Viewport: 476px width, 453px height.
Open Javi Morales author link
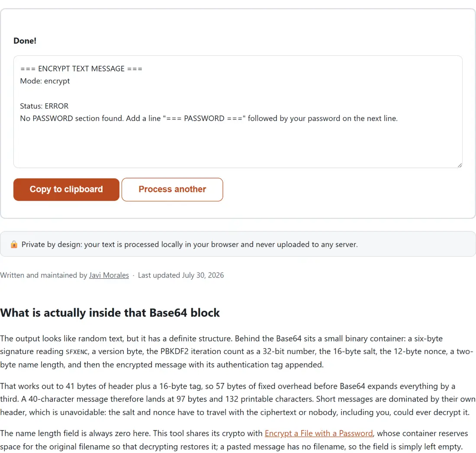tap(109, 275)
